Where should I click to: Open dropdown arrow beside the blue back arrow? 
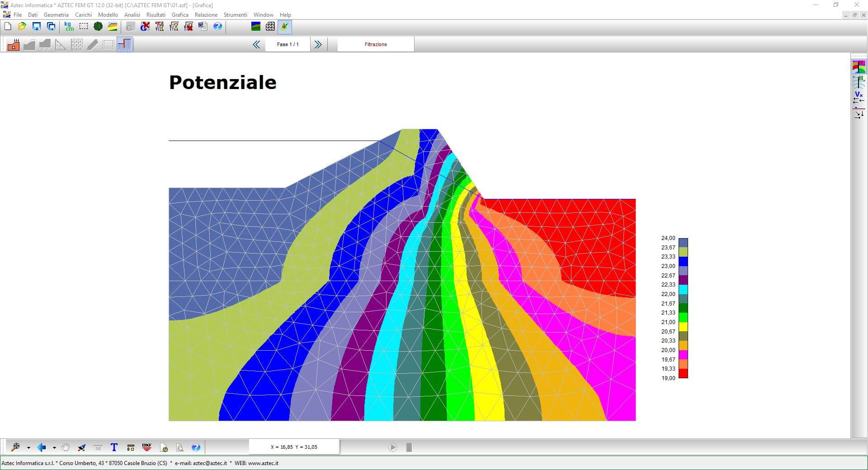tap(54, 448)
